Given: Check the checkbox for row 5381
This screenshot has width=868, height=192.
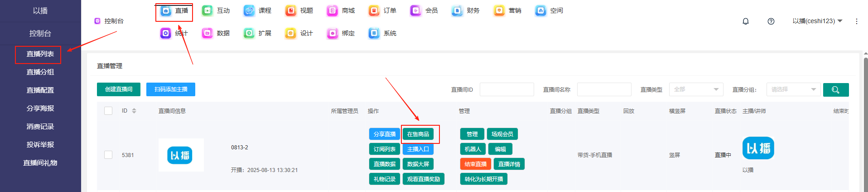Looking at the screenshot, I should coord(108,155).
